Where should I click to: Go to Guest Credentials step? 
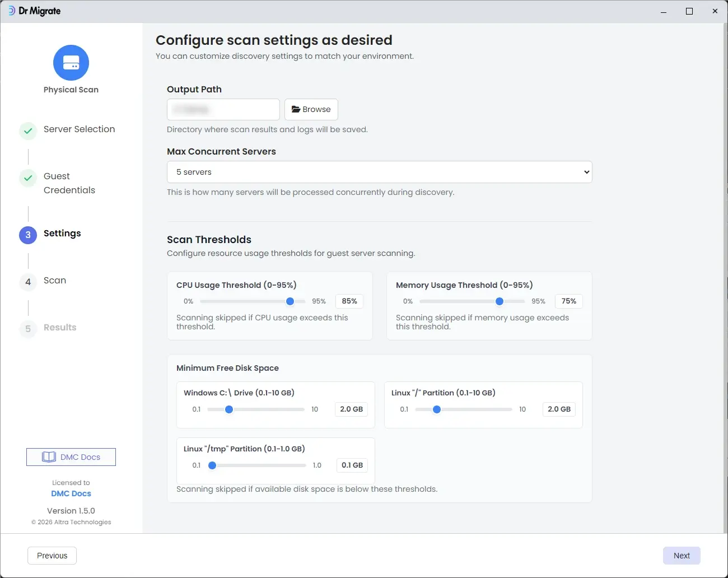[69, 183]
